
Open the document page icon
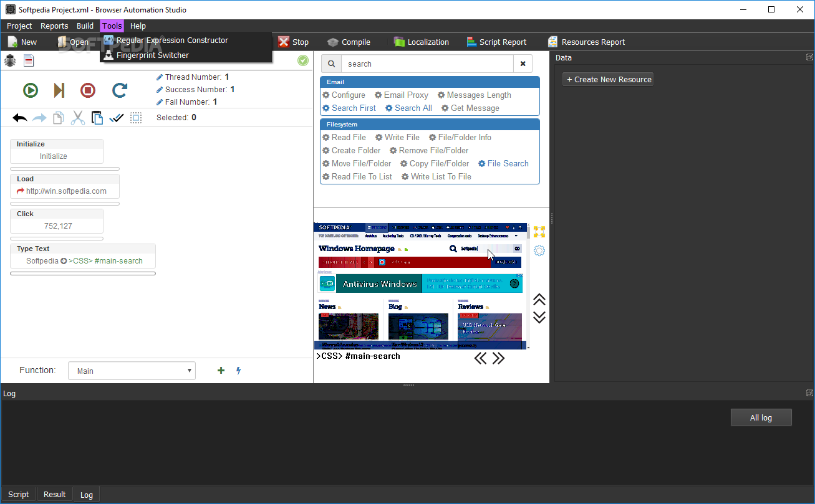click(x=29, y=60)
